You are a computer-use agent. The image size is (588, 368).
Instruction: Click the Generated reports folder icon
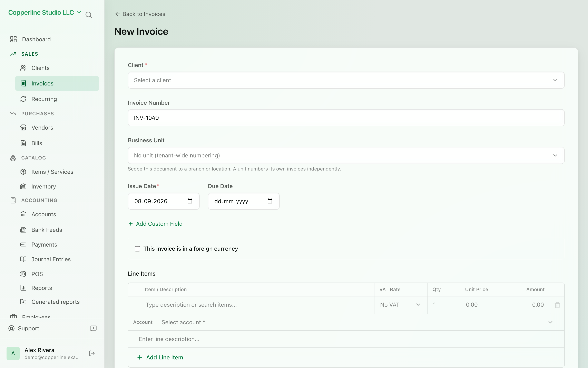click(23, 302)
